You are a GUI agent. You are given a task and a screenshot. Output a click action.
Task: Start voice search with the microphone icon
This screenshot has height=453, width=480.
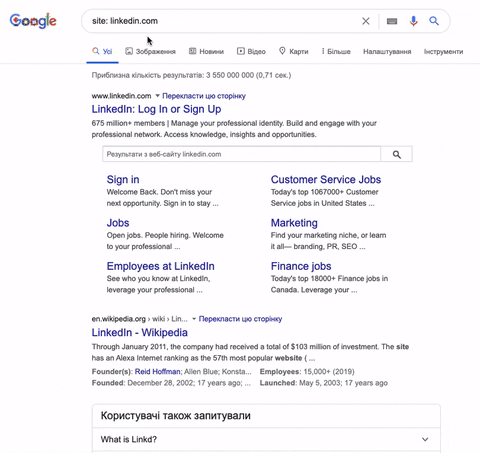point(413,21)
